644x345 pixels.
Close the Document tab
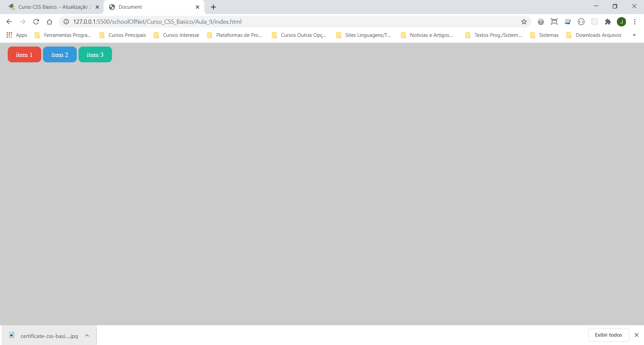[198, 7]
